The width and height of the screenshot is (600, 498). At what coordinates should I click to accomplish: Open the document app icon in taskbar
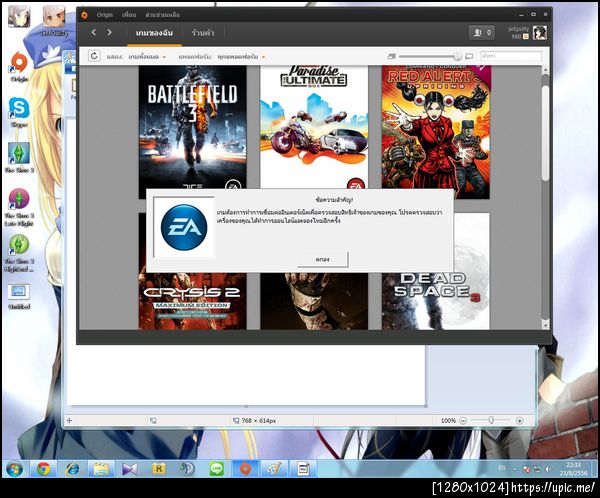tap(303, 469)
